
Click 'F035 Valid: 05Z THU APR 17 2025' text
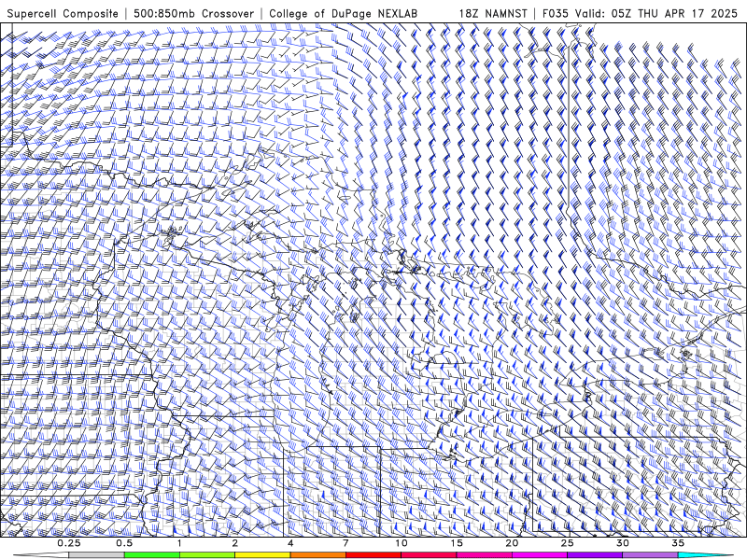coord(640,13)
